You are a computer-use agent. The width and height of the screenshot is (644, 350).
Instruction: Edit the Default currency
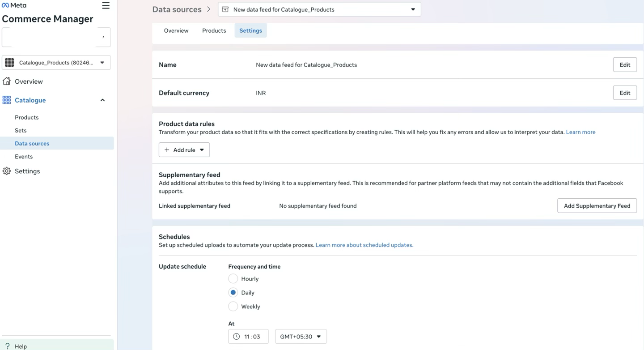(x=625, y=93)
